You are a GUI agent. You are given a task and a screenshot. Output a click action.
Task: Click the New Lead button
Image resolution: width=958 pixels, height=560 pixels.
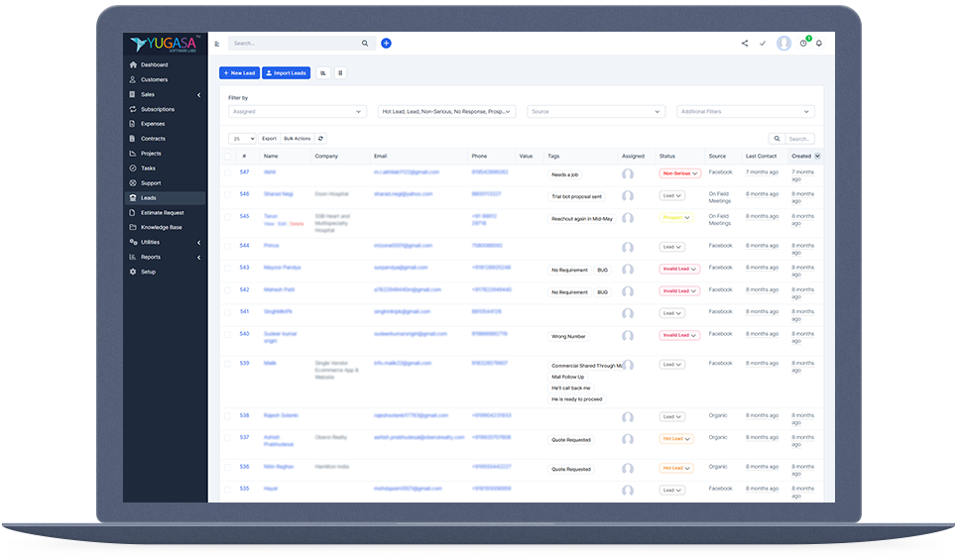(239, 73)
